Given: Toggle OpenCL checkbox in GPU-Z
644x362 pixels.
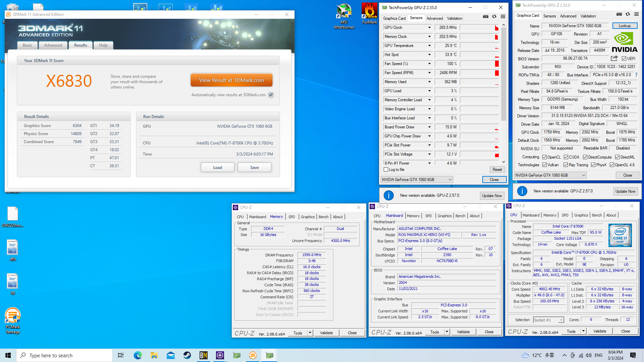Looking at the screenshot, I should [x=545, y=157].
